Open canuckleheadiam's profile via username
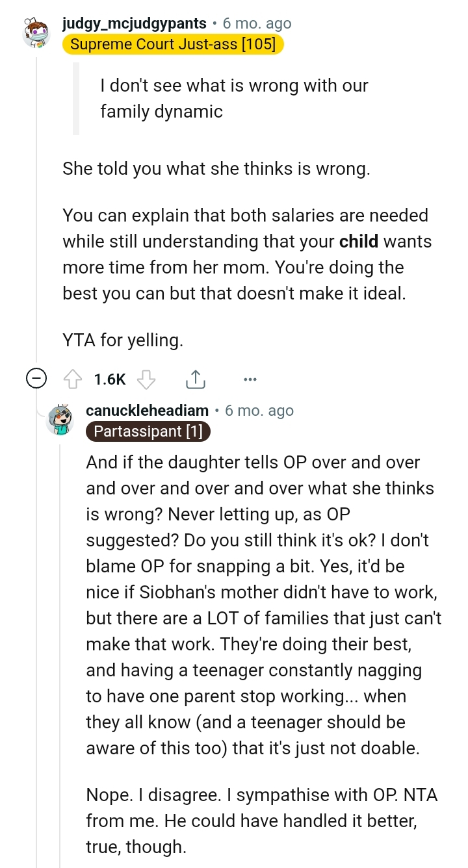Screen dimensions: 468x868 pyautogui.click(x=146, y=411)
